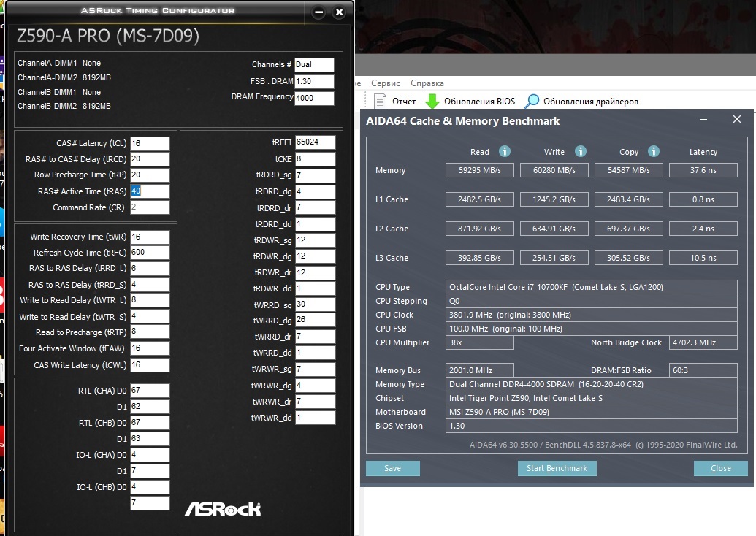Click Обновления драйверов toolbar label
The height and width of the screenshot is (536, 756).
click(591, 102)
